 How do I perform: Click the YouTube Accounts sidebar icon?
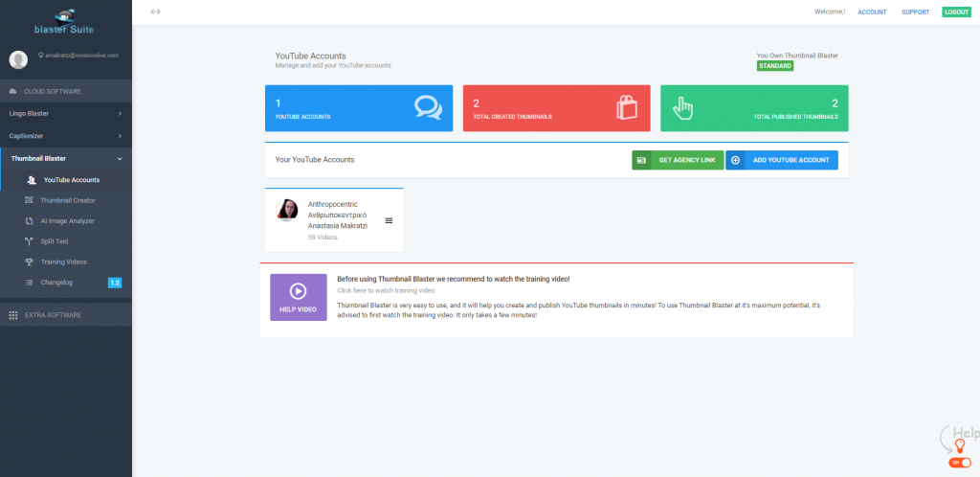(x=32, y=180)
